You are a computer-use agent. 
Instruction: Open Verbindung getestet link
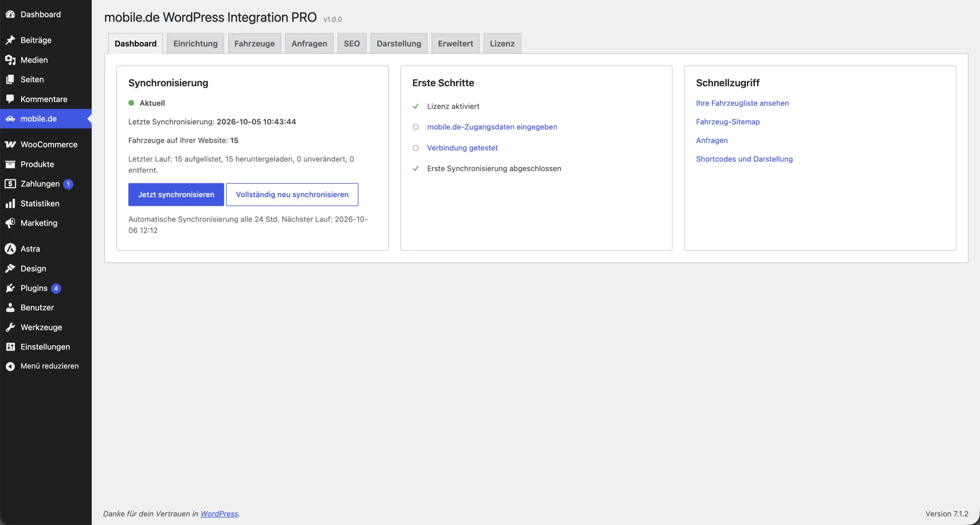tap(462, 148)
